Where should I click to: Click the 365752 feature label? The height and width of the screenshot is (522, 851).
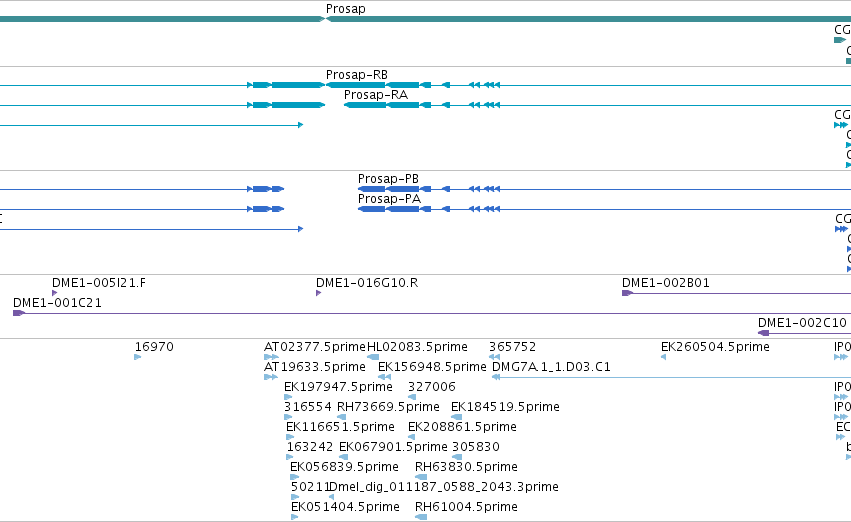coord(512,347)
